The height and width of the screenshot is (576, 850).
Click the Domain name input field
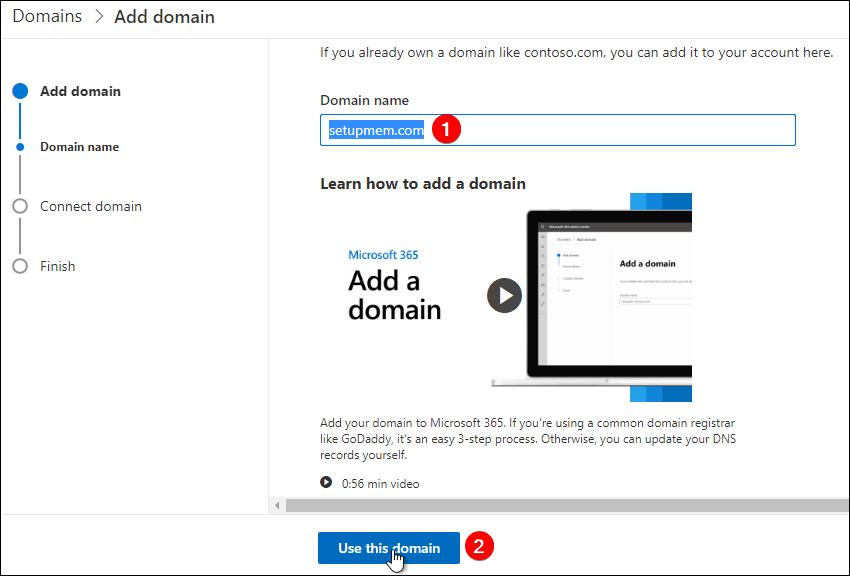[558, 130]
